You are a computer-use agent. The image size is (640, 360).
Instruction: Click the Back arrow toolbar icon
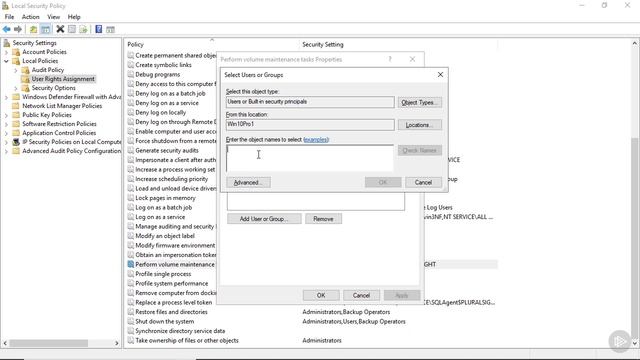7,29
